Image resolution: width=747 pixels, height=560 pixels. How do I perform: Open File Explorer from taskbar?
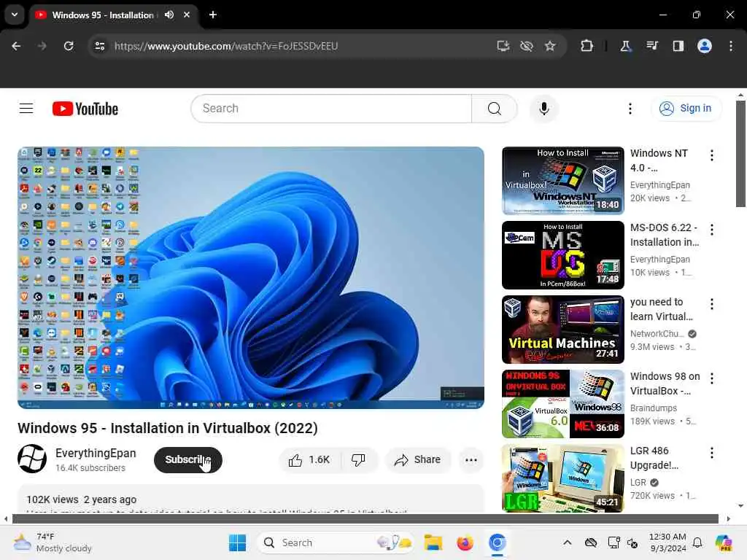[x=433, y=542]
